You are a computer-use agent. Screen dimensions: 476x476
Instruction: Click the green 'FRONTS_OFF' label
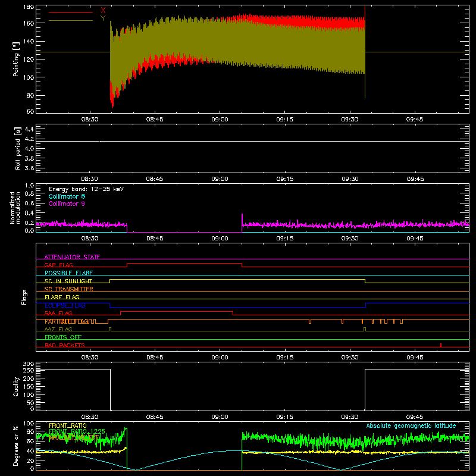click(63, 337)
